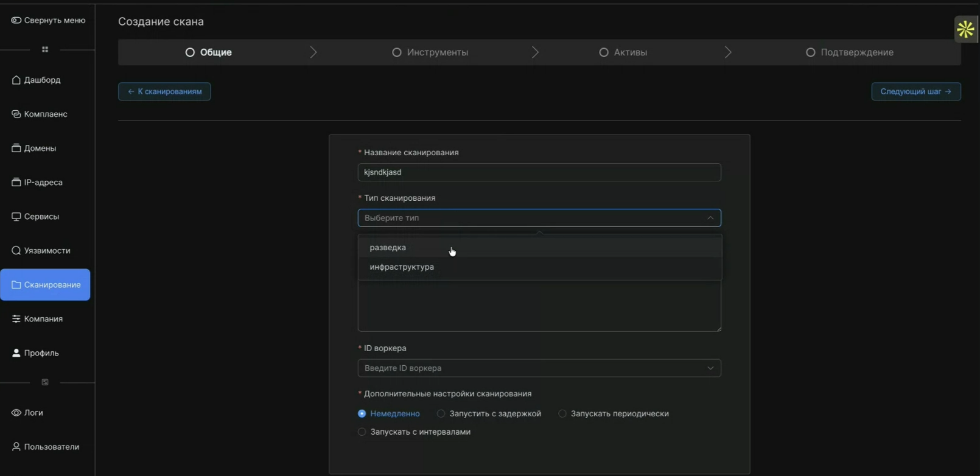
Task: Click the Уязвимости search icon
Action: (16, 251)
